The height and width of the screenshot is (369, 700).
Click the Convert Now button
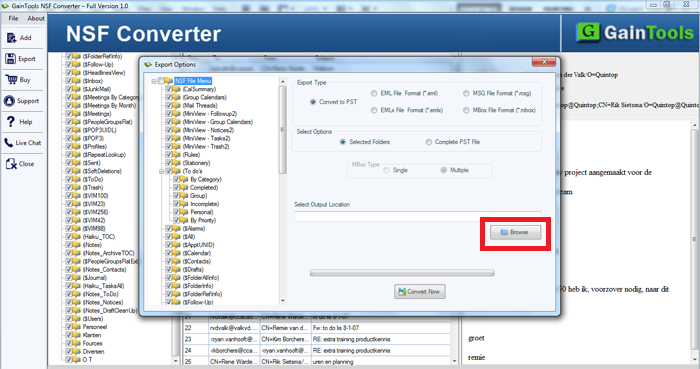[420, 291]
